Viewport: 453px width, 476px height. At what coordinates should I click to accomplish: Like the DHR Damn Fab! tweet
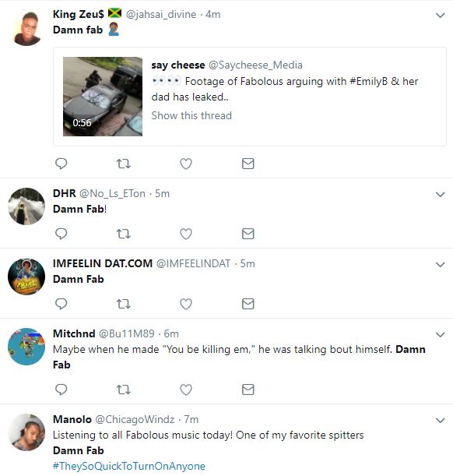186,234
